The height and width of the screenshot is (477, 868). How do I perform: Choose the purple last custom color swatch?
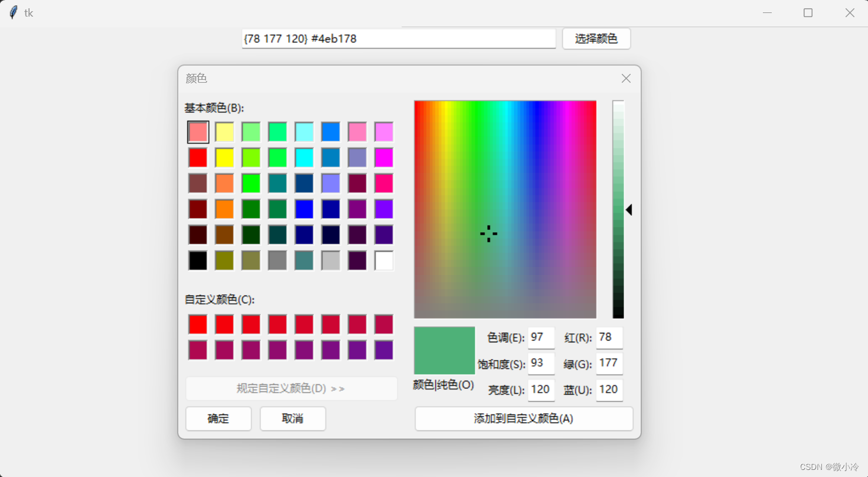[384, 350]
